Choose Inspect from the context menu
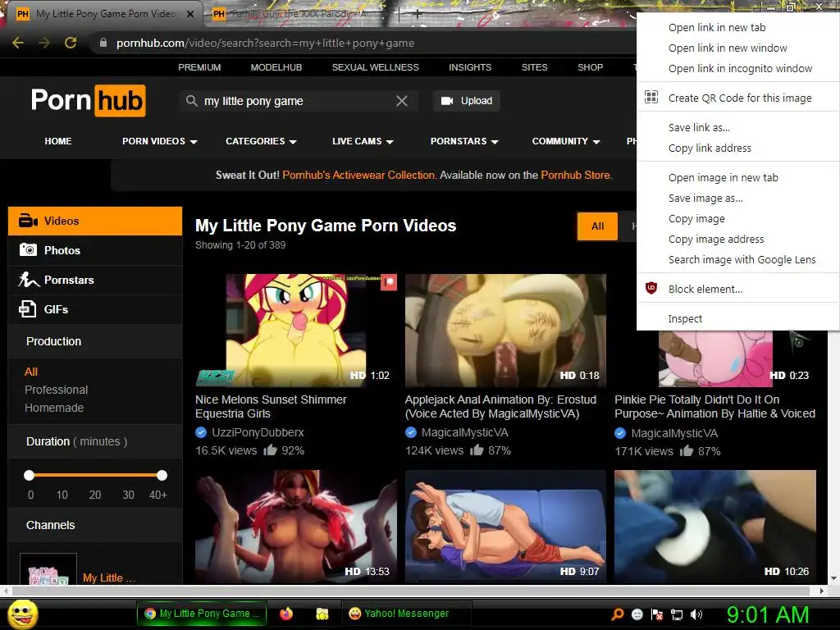This screenshot has height=630, width=840. pos(738,318)
